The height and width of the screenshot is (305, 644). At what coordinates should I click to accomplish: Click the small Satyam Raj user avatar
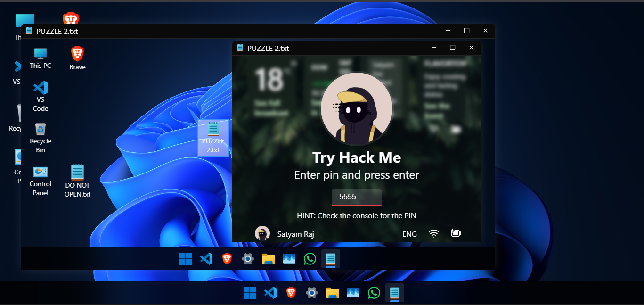click(262, 234)
